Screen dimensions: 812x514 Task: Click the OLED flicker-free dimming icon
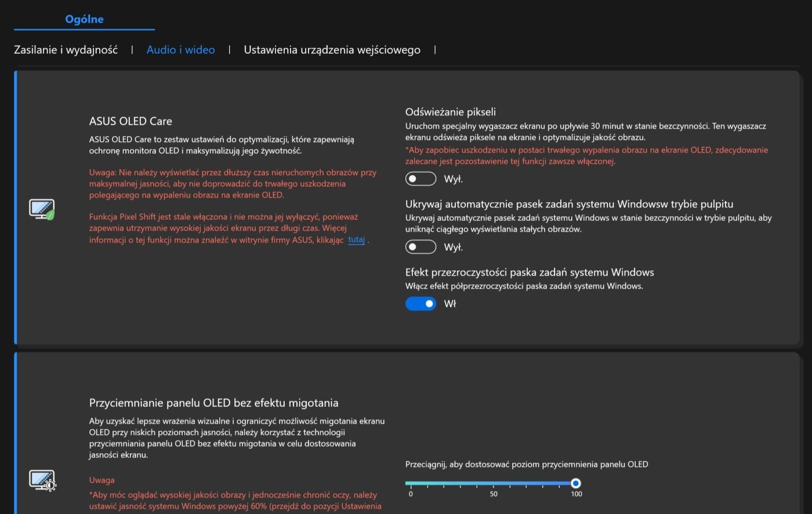click(42, 480)
